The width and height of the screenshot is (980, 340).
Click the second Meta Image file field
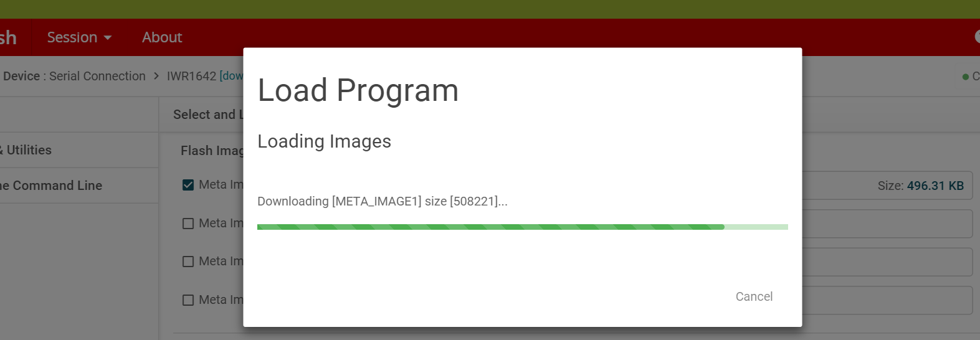(x=887, y=224)
